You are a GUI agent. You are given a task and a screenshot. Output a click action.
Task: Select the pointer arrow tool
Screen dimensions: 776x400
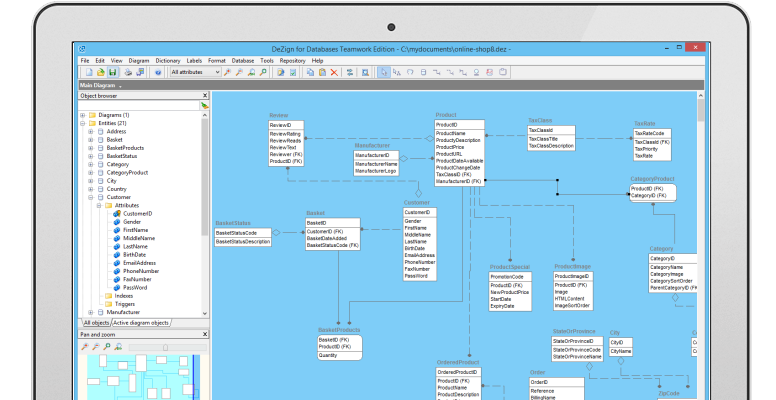point(384,72)
